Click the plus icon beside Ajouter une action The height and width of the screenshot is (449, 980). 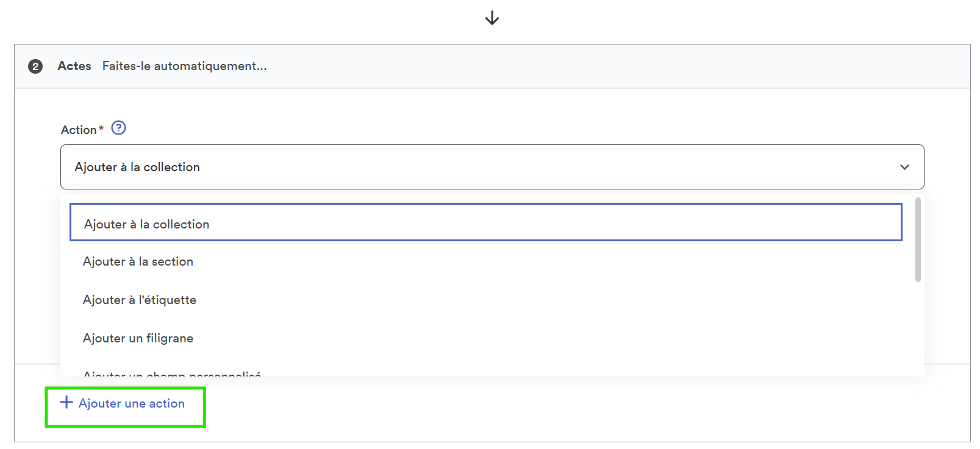[x=66, y=402]
